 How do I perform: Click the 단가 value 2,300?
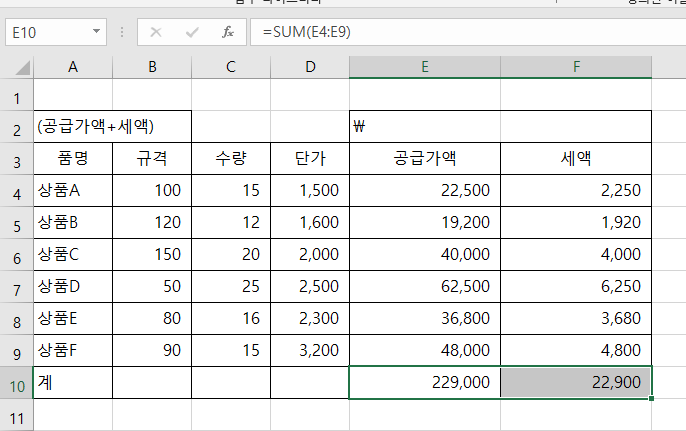[310, 318]
